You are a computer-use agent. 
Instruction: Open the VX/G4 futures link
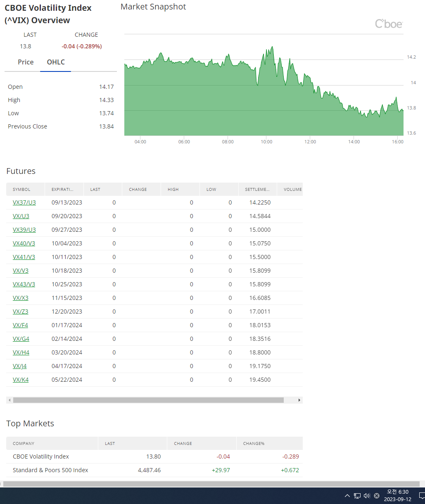point(21,339)
